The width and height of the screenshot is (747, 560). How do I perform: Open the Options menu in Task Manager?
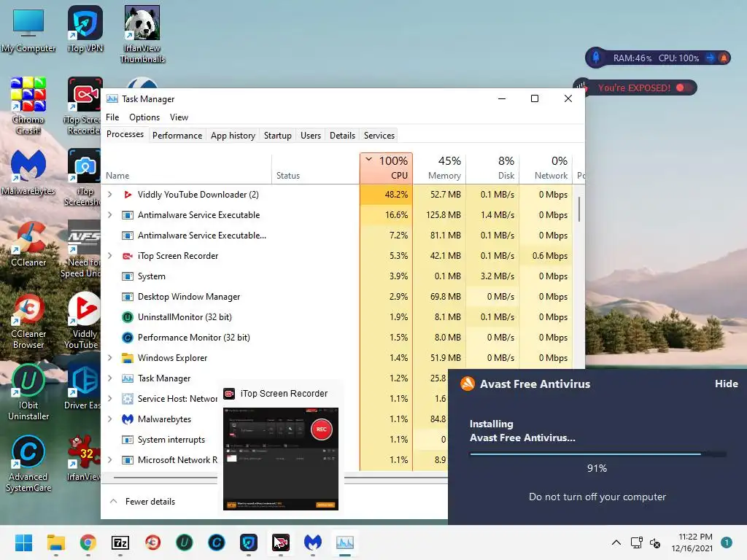pyautogui.click(x=144, y=117)
